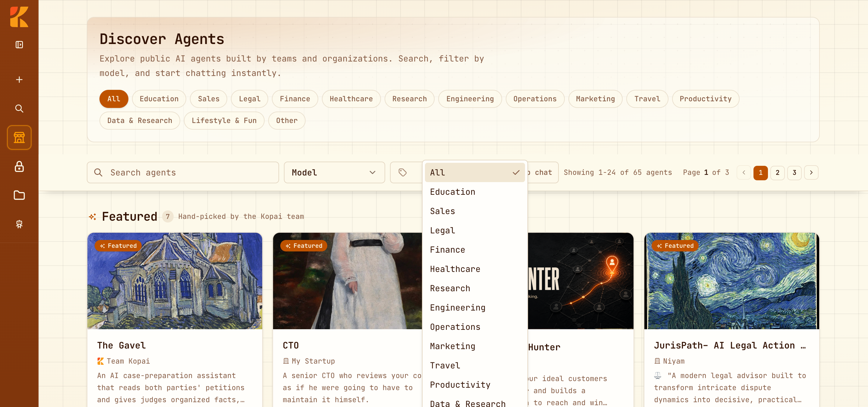Open the Hunter card network image
Screen dimensions: 868x407
coord(580,281)
